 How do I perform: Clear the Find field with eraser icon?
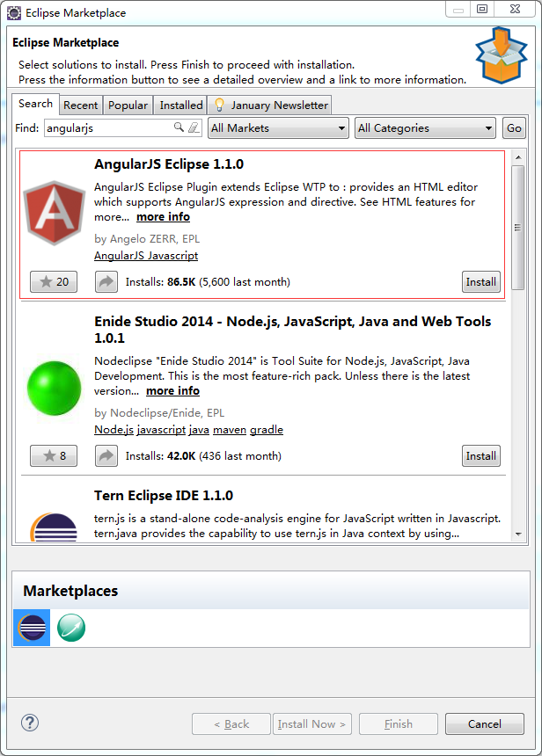pos(194,127)
